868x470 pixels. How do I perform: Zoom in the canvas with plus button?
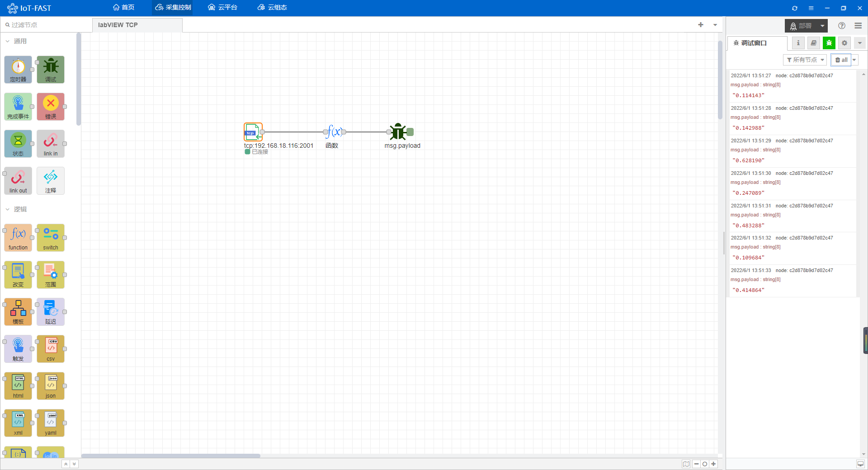point(713,464)
